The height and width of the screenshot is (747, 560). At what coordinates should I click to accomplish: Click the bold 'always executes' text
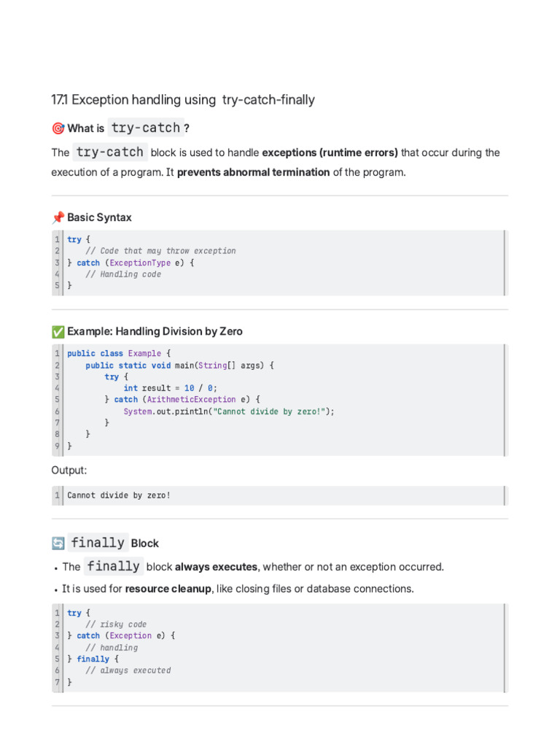pyautogui.click(x=216, y=567)
